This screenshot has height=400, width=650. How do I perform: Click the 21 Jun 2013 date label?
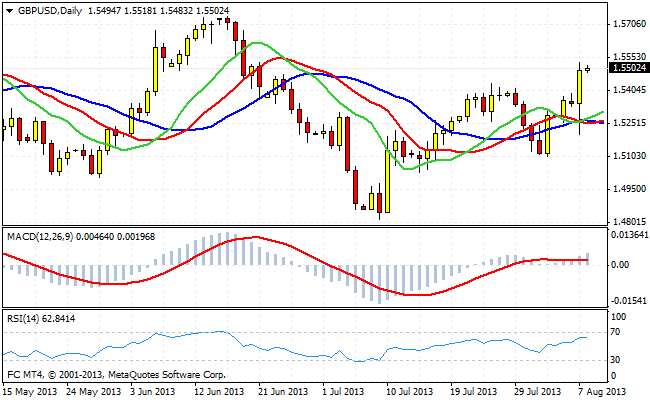pos(284,392)
